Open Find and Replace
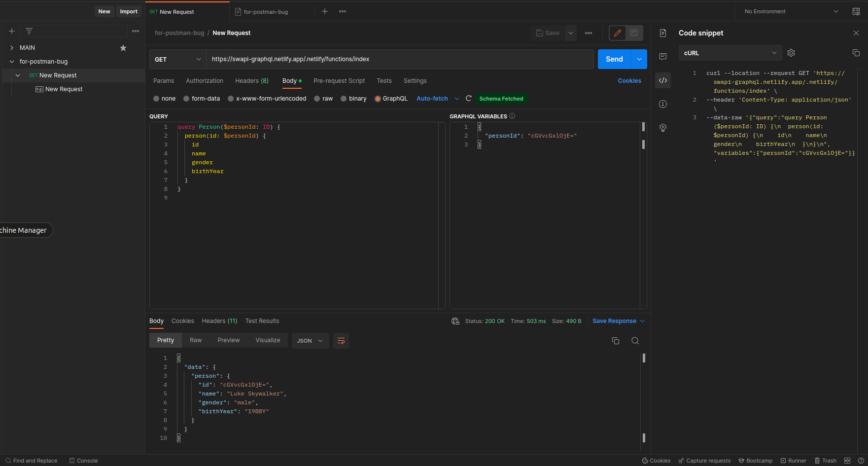Image resolution: width=868 pixels, height=466 pixels. [32, 461]
